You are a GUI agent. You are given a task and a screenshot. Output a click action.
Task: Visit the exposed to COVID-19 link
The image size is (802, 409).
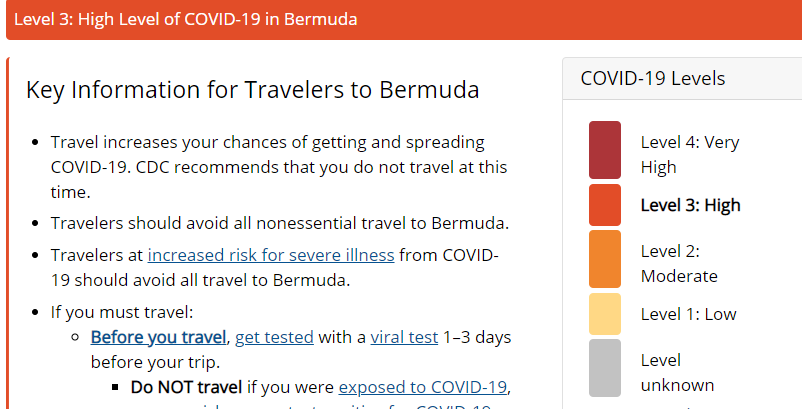pos(423,387)
